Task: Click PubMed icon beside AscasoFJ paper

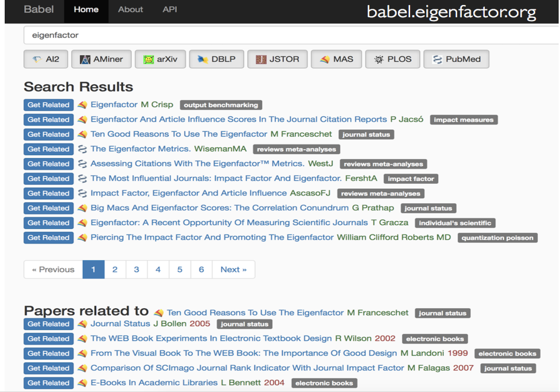Action: pos(82,193)
